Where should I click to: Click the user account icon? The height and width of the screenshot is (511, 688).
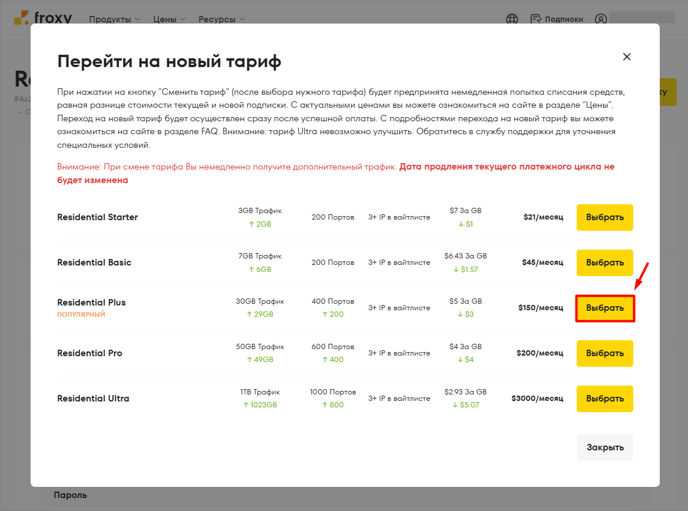pos(601,19)
